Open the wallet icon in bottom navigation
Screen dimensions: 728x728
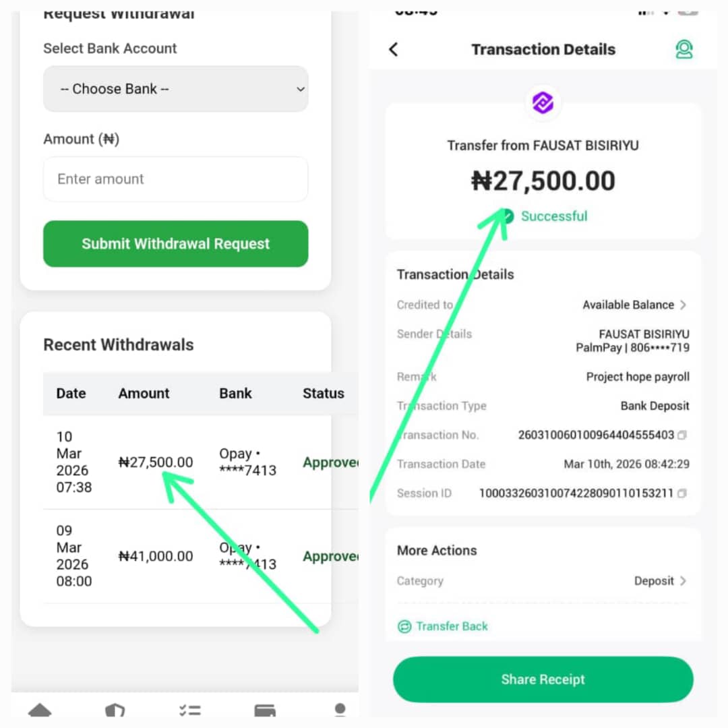click(x=265, y=710)
